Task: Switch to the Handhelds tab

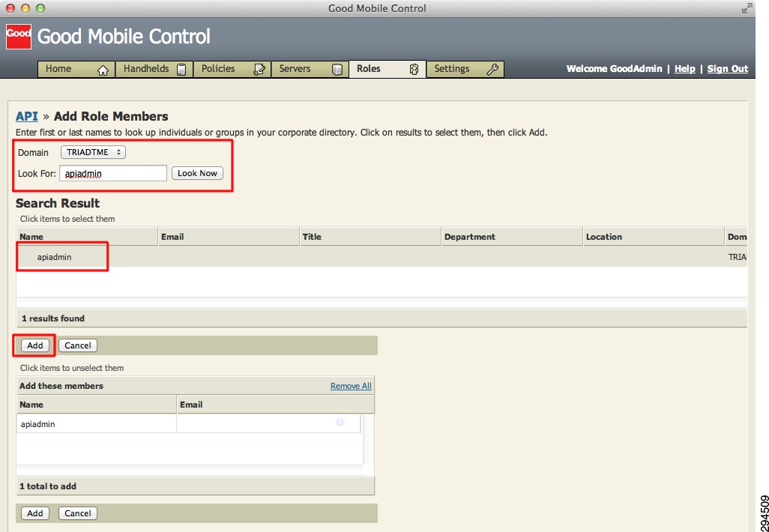Action: click(x=154, y=69)
